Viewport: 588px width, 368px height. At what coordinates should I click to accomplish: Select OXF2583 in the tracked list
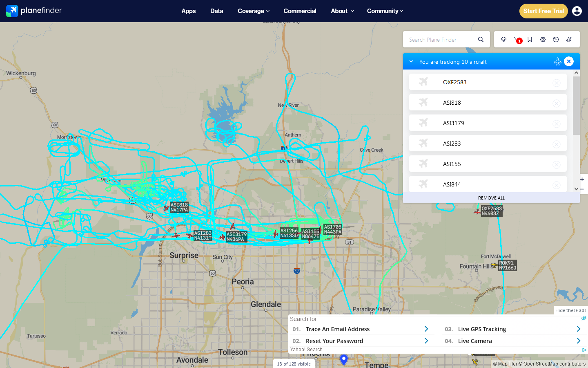(x=488, y=82)
